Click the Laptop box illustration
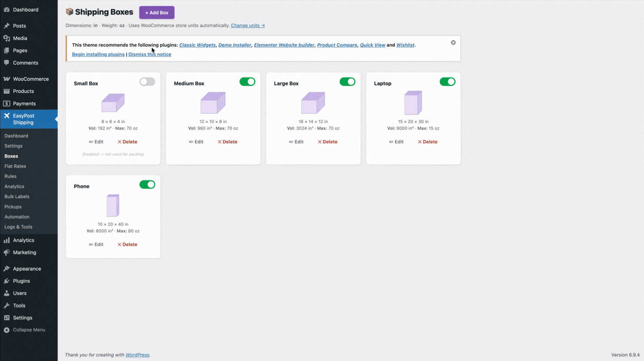Viewport: 644px width, 361px height. tap(413, 103)
